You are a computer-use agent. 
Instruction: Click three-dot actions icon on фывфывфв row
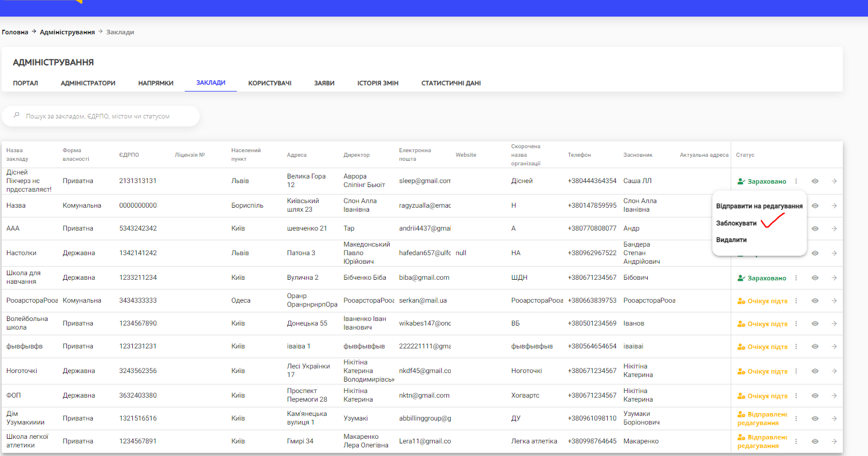click(x=796, y=346)
